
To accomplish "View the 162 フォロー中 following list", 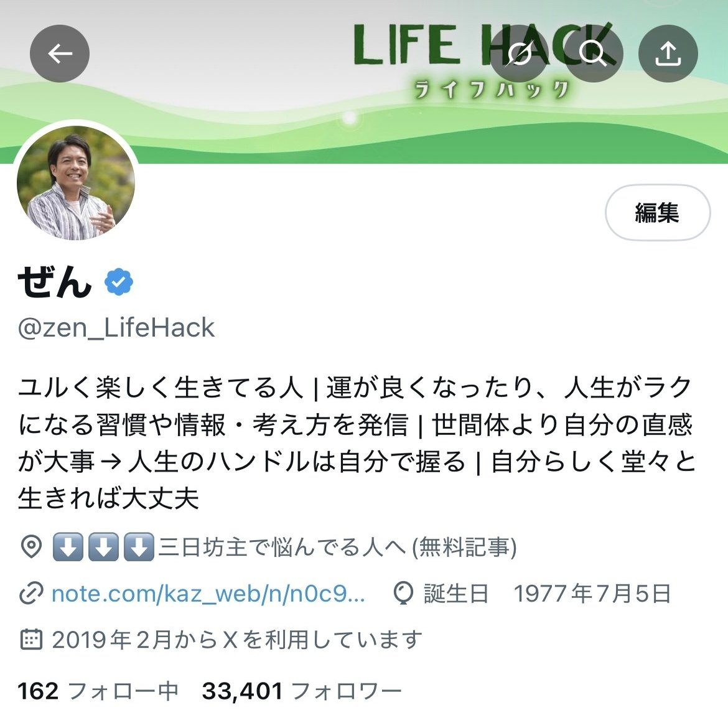I will 98,691.
